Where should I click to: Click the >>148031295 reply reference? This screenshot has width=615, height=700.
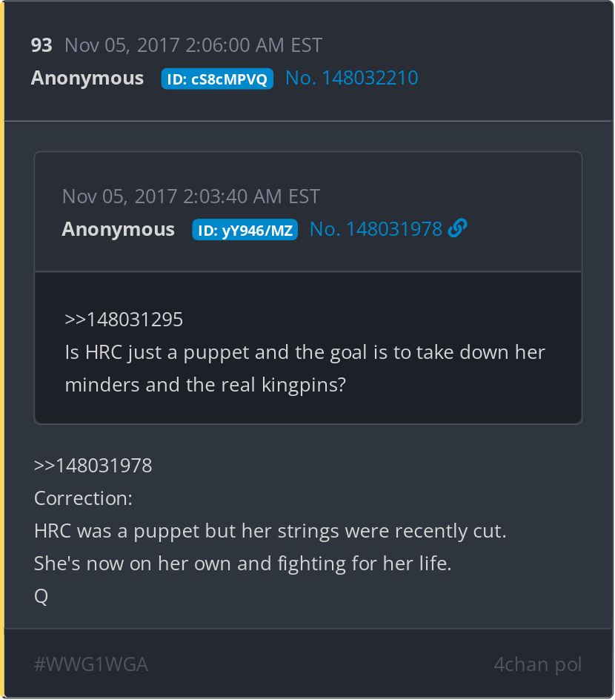coord(124,320)
